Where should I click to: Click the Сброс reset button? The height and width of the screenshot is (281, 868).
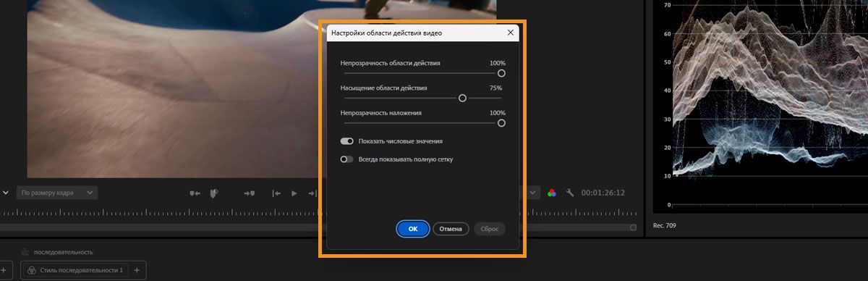490,229
